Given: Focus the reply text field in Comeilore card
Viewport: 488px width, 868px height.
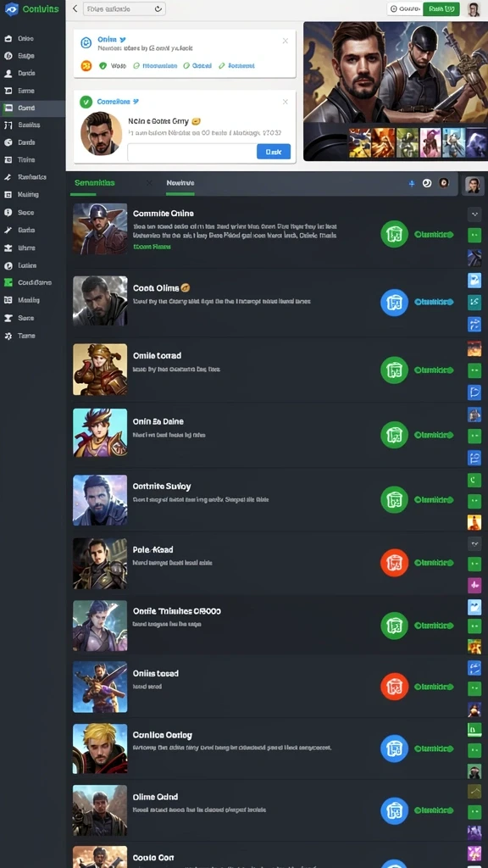Looking at the screenshot, I should 192,152.
